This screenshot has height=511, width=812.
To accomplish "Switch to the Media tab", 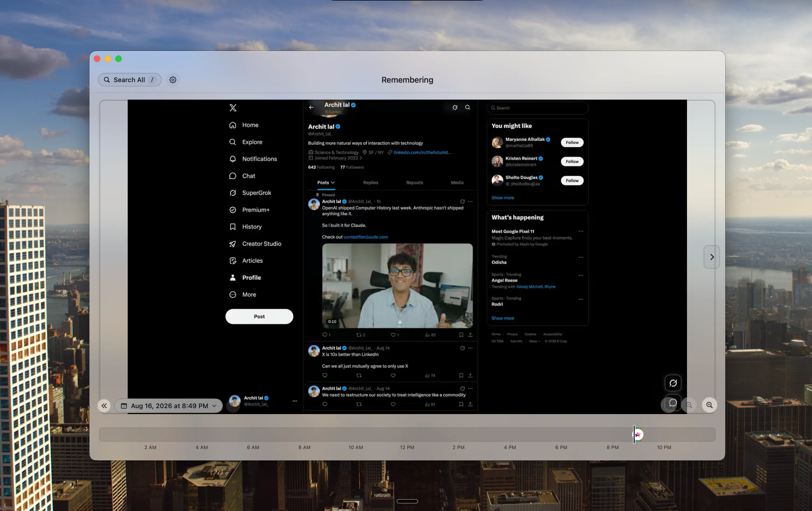I will click(x=457, y=182).
